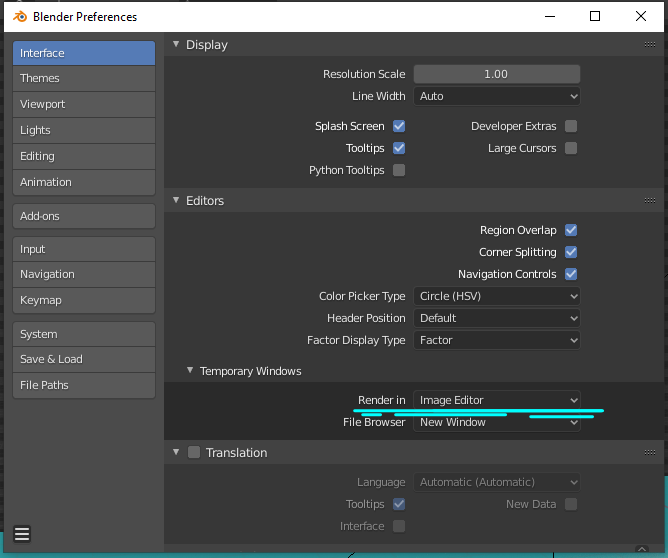Click the scroll-up arrow at bottom right
668x558 pixels.
point(642,549)
